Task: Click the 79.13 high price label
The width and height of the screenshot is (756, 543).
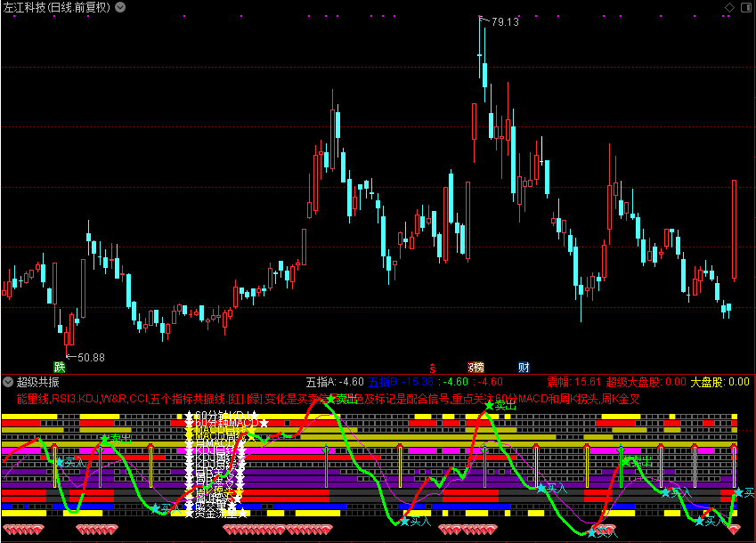Action: (505, 21)
